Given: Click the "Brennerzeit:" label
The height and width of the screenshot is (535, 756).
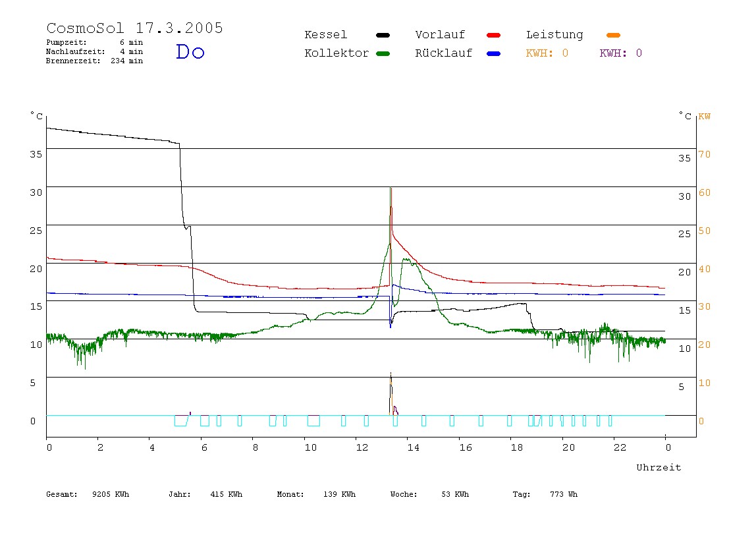Looking at the screenshot, I should (73, 61).
